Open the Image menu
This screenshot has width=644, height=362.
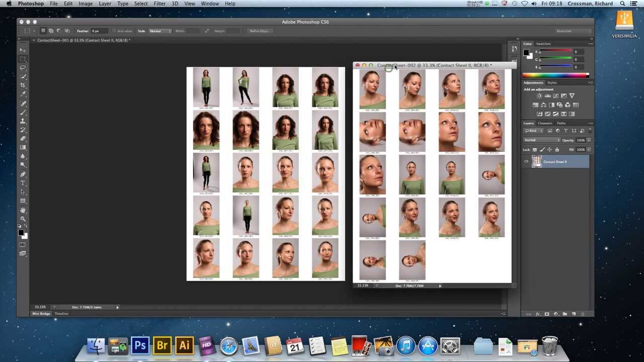86,4
